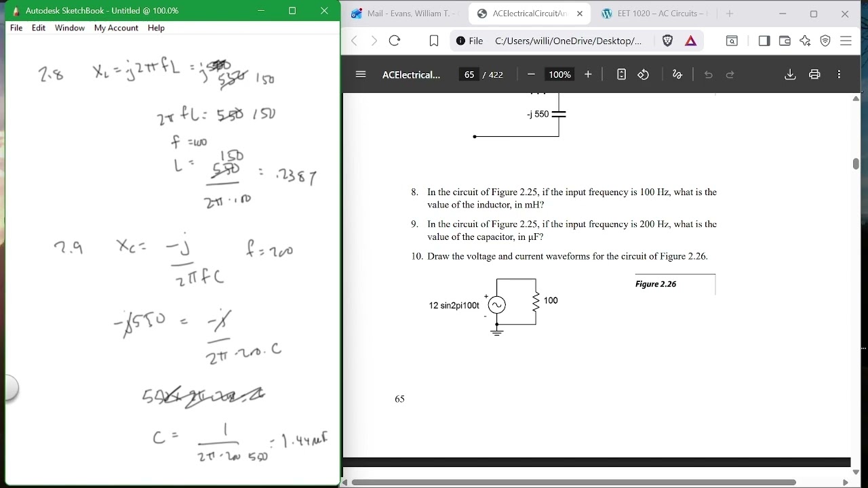Click the browser address bar file path
Viewport: 868px width, 488px height.
click(568, 41)
